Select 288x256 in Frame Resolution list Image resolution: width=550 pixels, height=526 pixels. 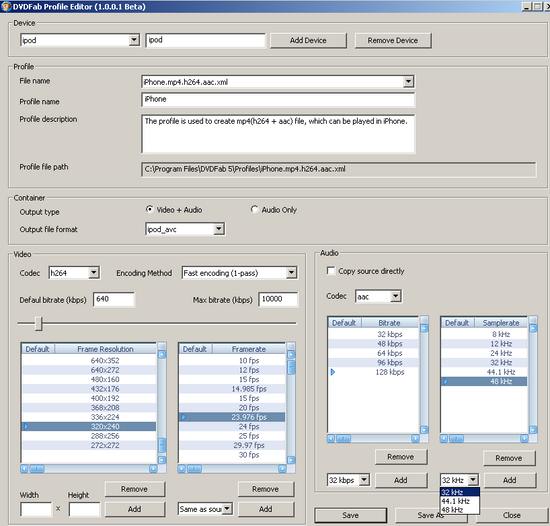89,436
